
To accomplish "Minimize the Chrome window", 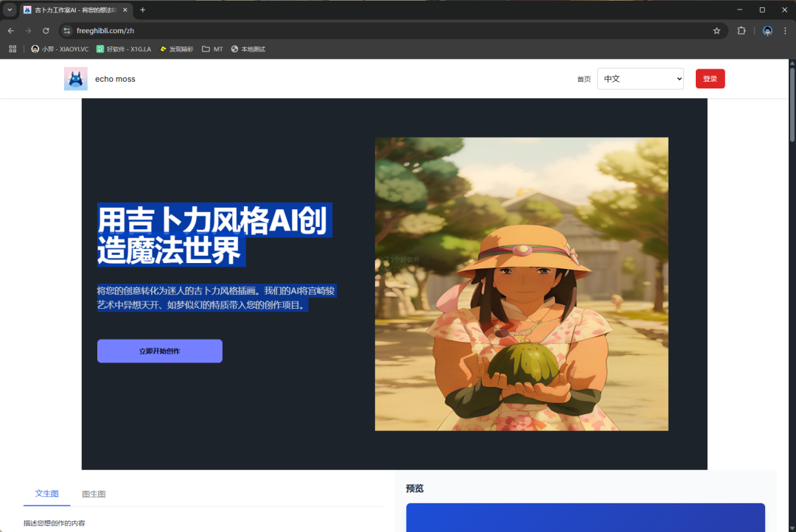I will click(x=739, y=10).
